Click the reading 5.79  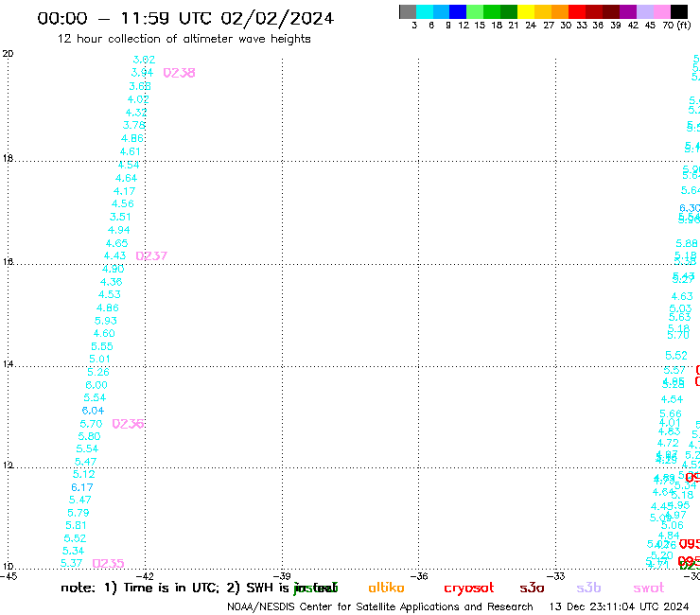pos(79,513)
